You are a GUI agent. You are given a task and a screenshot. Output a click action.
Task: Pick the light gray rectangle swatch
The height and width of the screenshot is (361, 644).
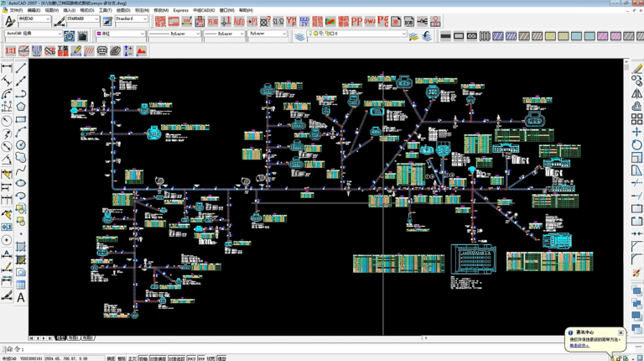459,36
